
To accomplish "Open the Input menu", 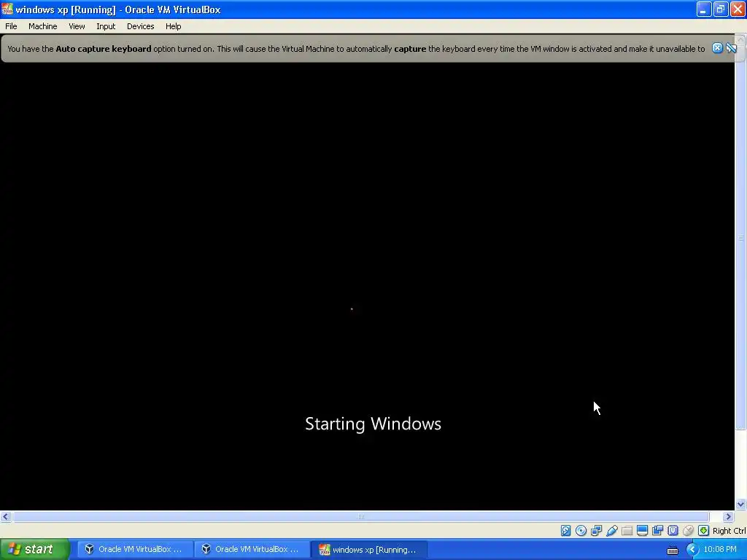I will point(106,26).
